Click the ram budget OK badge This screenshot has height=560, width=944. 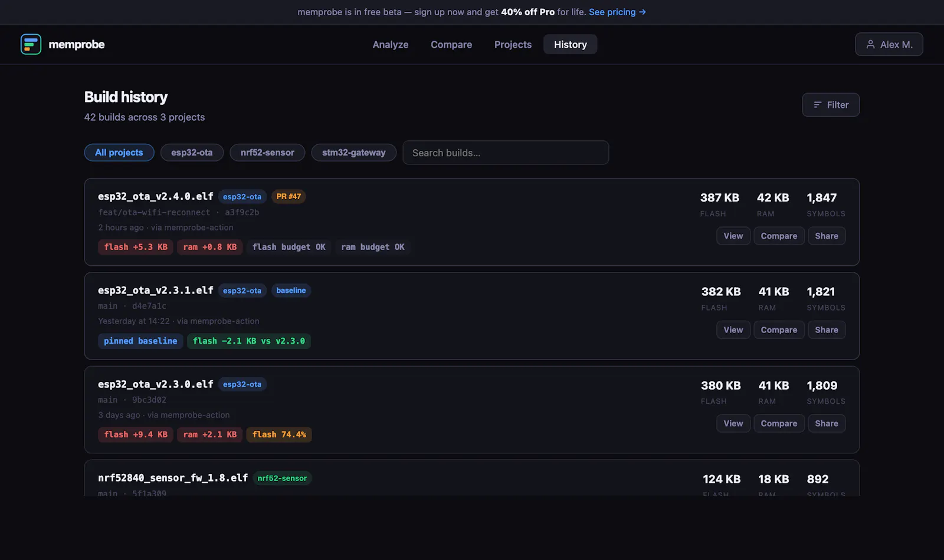[x=373, y=247]
